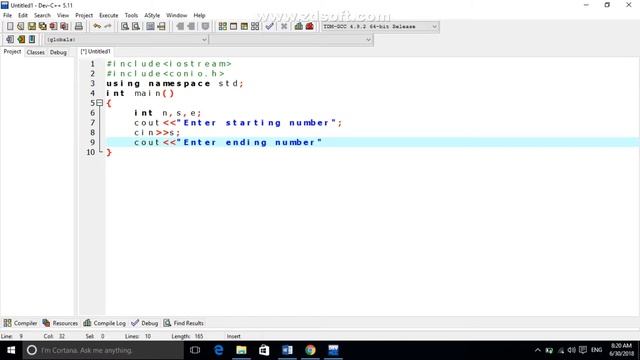Open the empty member function dropdown
Viewport: 640px width, 360px height.
(291, 40)
